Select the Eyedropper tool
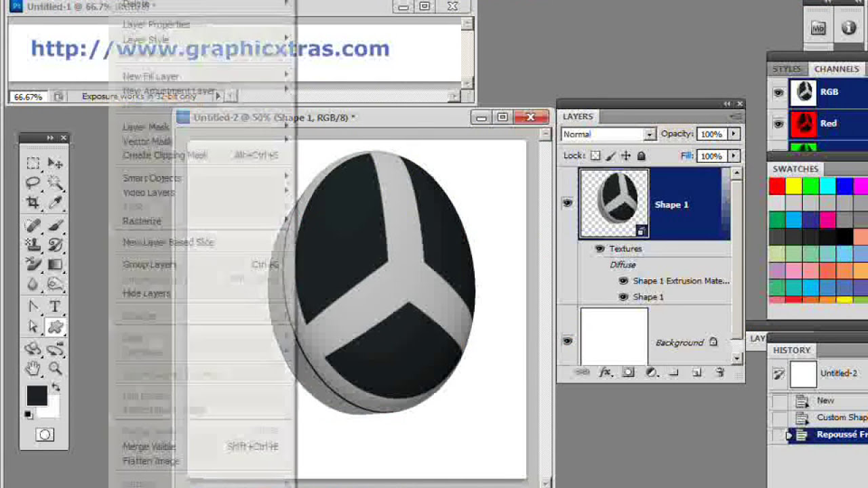The height and width of the screenshot is (488, 868). point(55,202)
